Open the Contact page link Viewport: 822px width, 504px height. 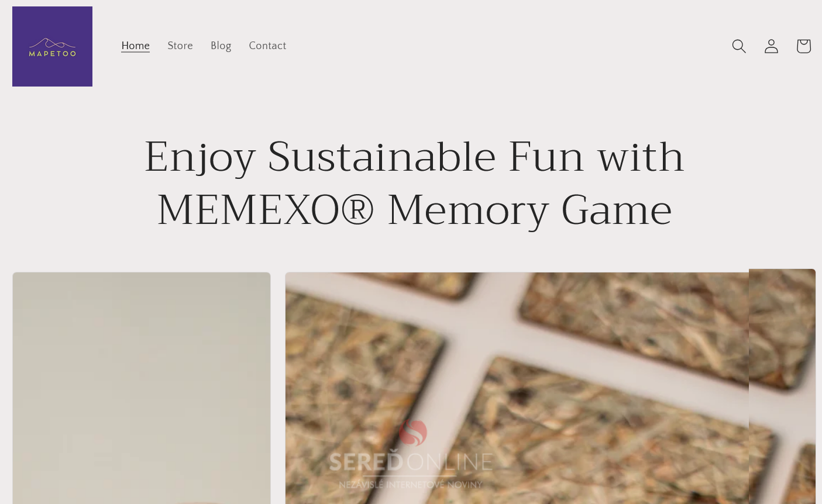[x=267, y=46]
